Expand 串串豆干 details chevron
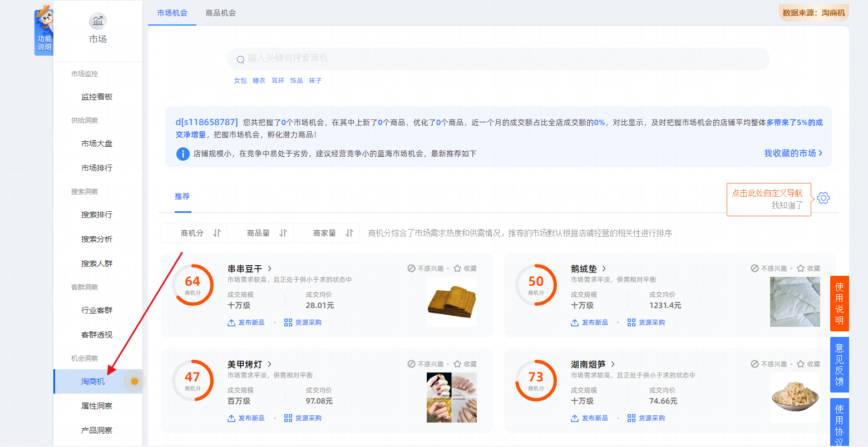This screenshot has height=447, width=868. point(270,269)
